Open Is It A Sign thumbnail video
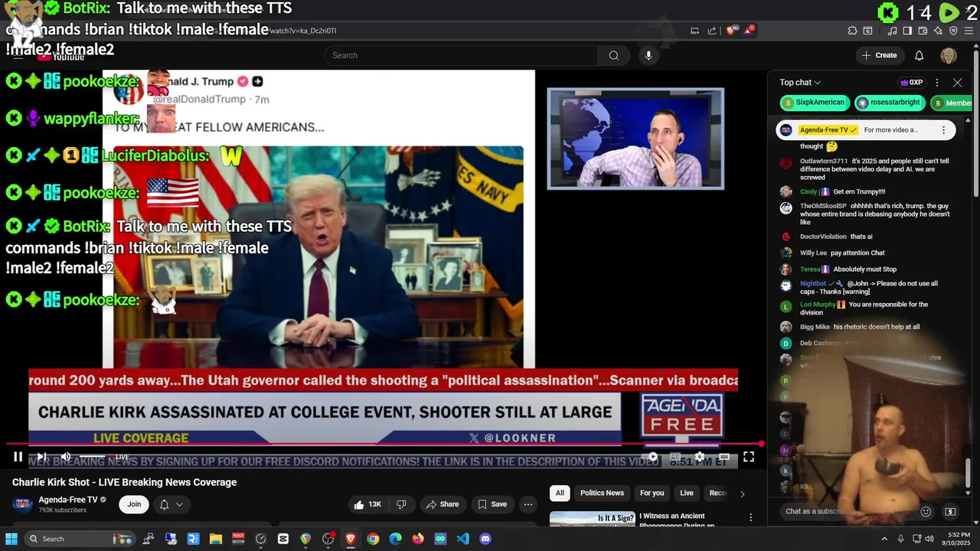Image resolution: width=980 pixels, height=551 pixels. (x=593, y=520)
